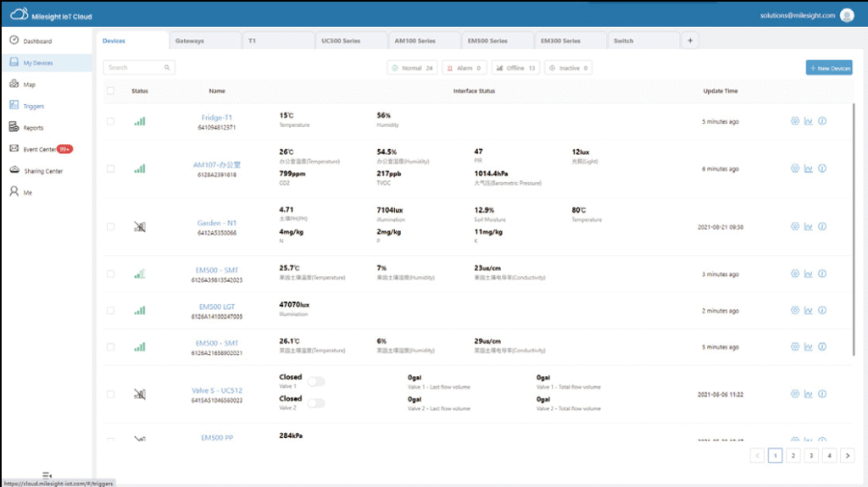
Task: Open settings gear for Garden - N1
Action: pyautogui.click(x=795, y=226)
